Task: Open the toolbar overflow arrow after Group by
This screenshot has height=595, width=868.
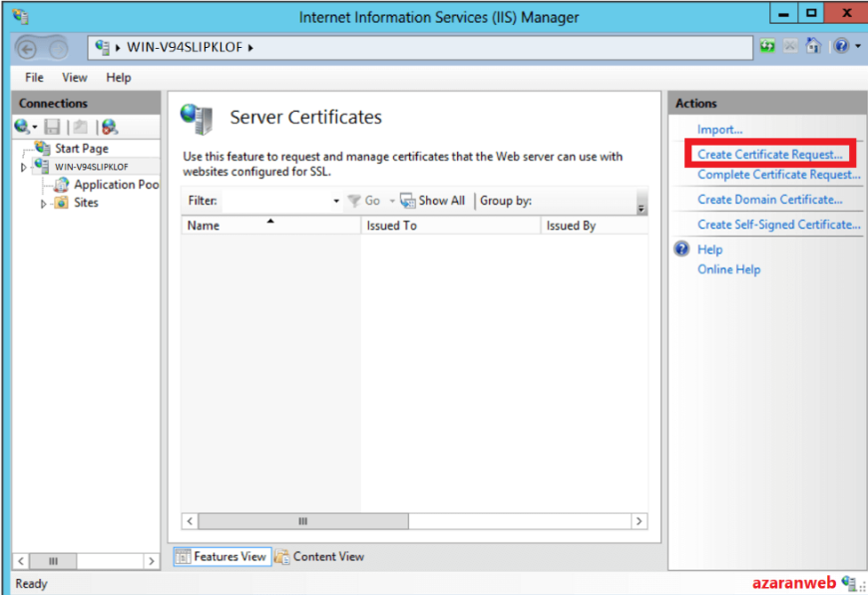Action: [x=642, y=207]
